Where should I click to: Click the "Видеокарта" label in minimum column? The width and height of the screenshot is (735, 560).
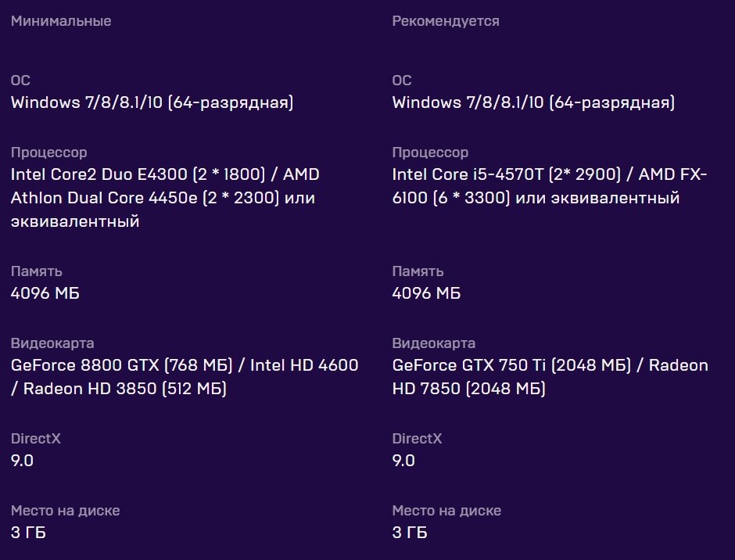click(52, 343)
